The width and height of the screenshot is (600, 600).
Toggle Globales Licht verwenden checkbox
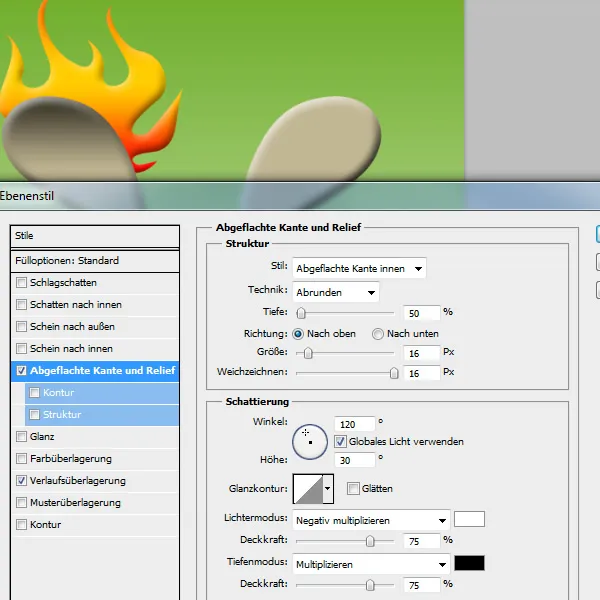pos(340,442)
